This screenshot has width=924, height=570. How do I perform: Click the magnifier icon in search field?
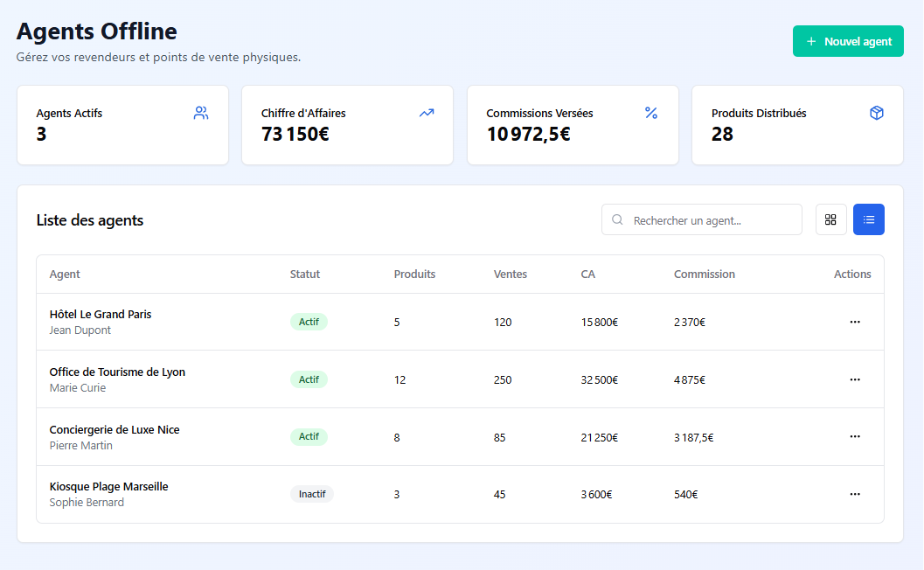tap(618, 220)
